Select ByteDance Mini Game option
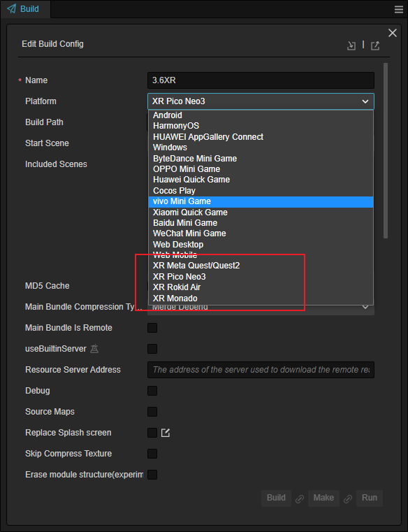This screenshot has width=408, height=532. pos(261,159)
